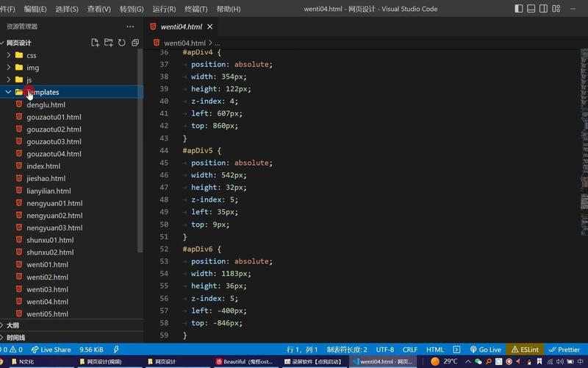Toggle the bottom panel layout icon
588x368 pixels.
click(531, 8)
